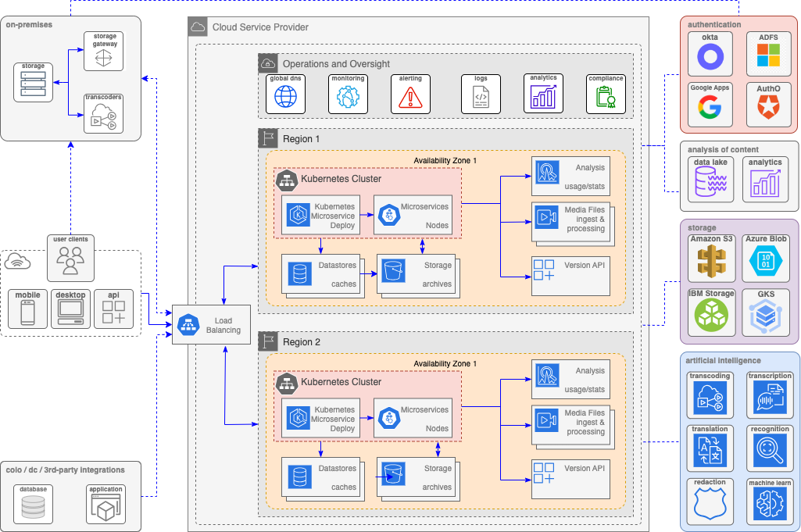Select the IBM Storage icon
Screen dimensions: 801x532
point(712,313)
